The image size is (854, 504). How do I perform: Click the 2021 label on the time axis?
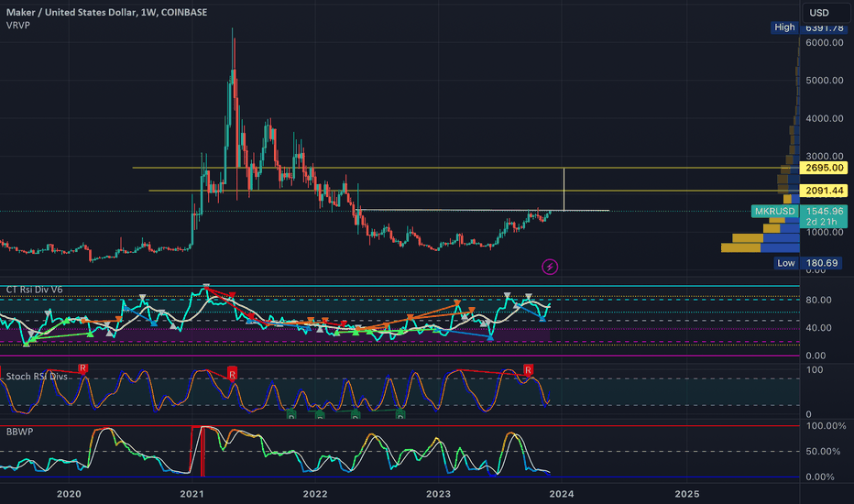(x=192, y=494)
